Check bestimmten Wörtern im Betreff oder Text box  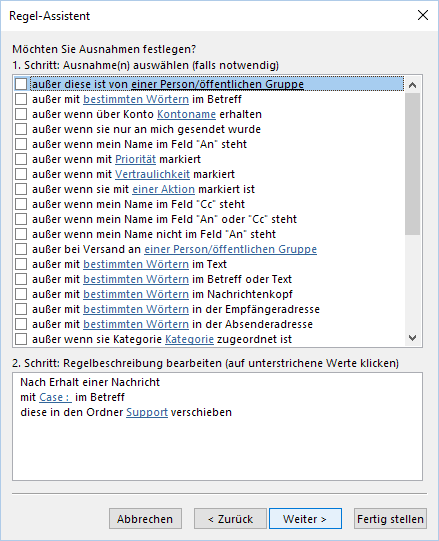pyautogui.click(x=21, y=279)
